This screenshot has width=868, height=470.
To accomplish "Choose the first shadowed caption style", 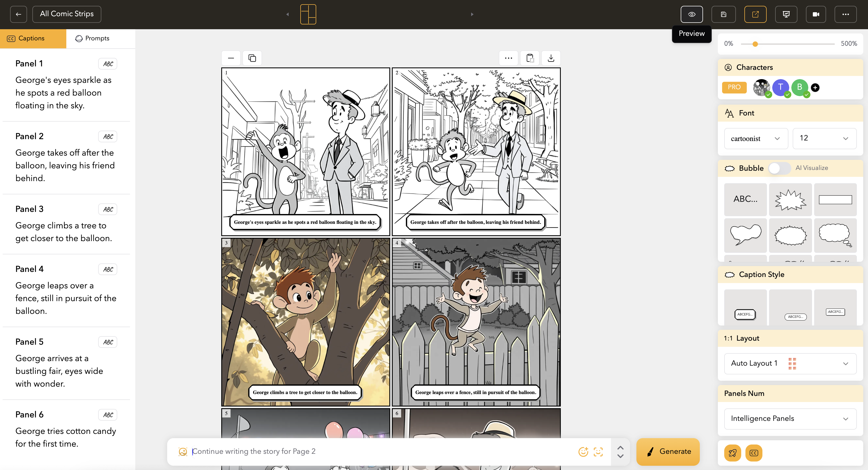I will tap(745, 308).
